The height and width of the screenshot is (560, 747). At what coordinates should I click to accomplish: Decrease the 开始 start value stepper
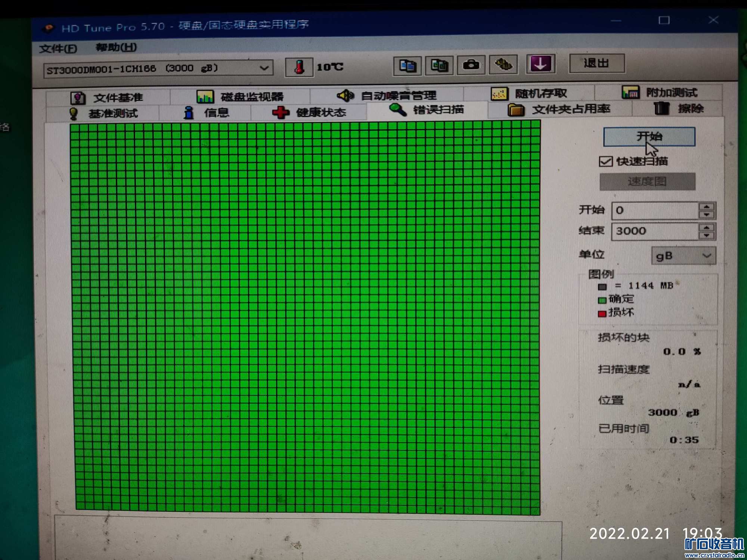[x=706, y=215]
